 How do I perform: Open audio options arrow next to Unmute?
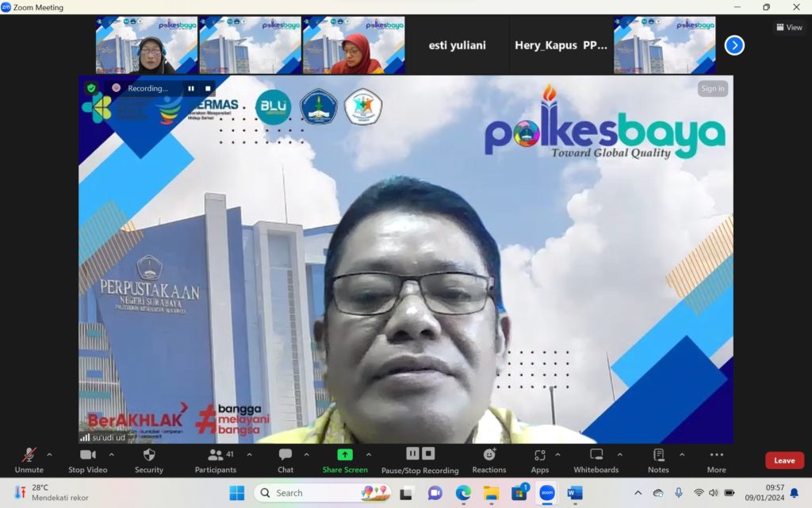pos(49,455)
